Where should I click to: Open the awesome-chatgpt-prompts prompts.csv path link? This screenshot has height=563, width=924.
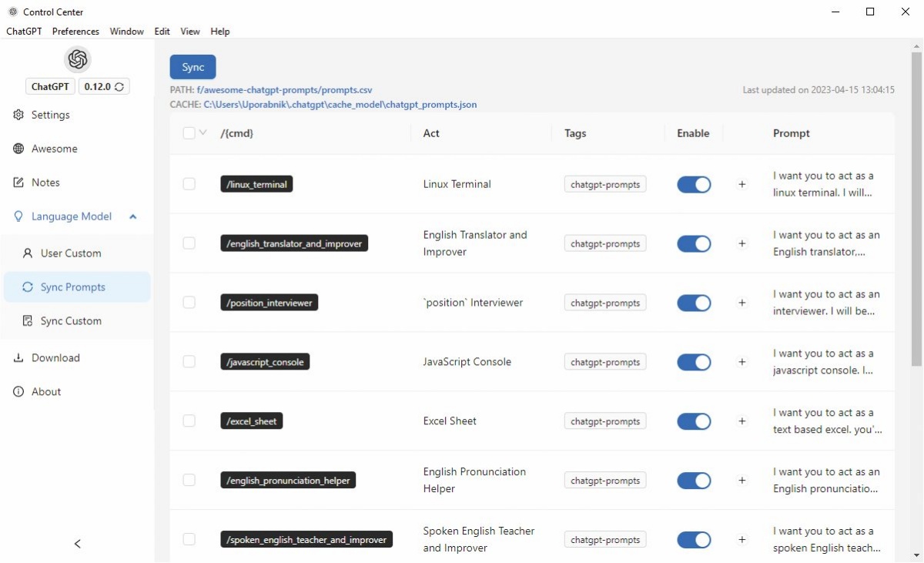(284, 90)
